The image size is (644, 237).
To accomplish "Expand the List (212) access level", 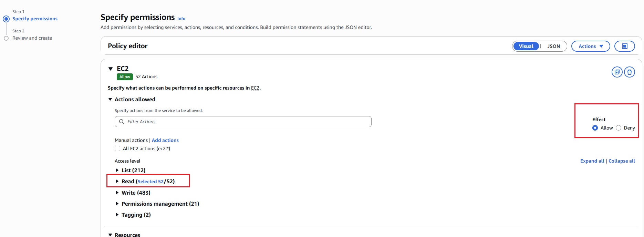I will pyautogui.click(x=117, y=170).
